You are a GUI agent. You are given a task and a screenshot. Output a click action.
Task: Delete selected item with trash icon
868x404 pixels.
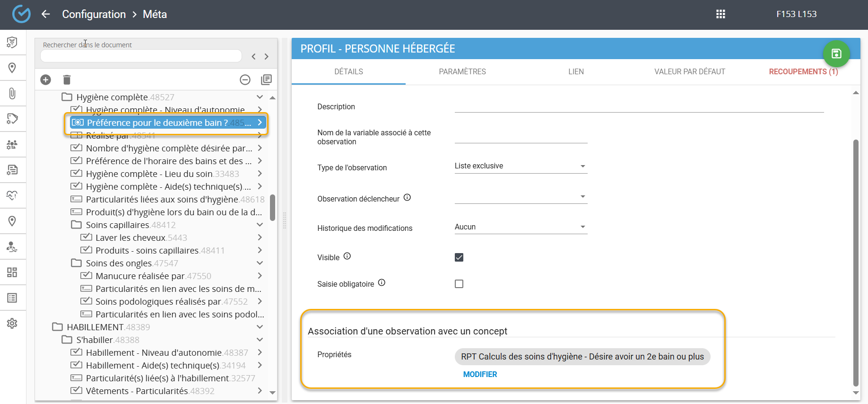(67, 80)
